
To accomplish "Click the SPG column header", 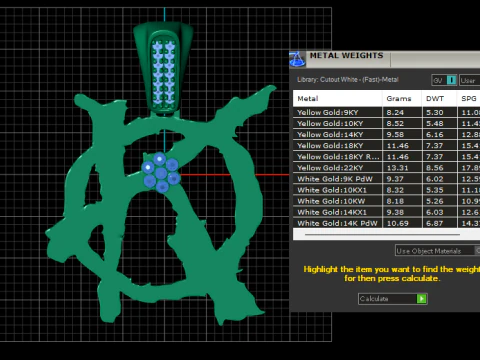I will pos(468,99).
